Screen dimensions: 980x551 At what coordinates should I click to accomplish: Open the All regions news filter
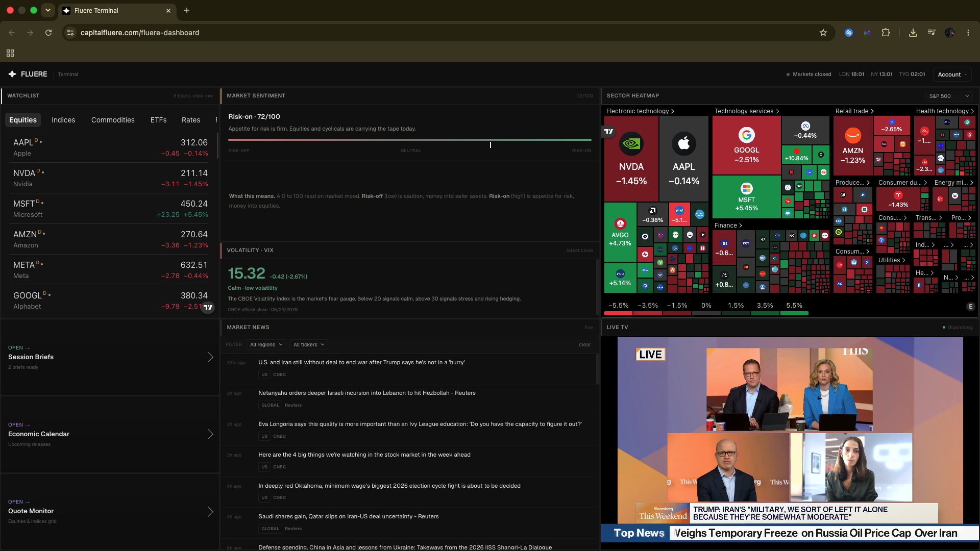click(x=266, y=345)
